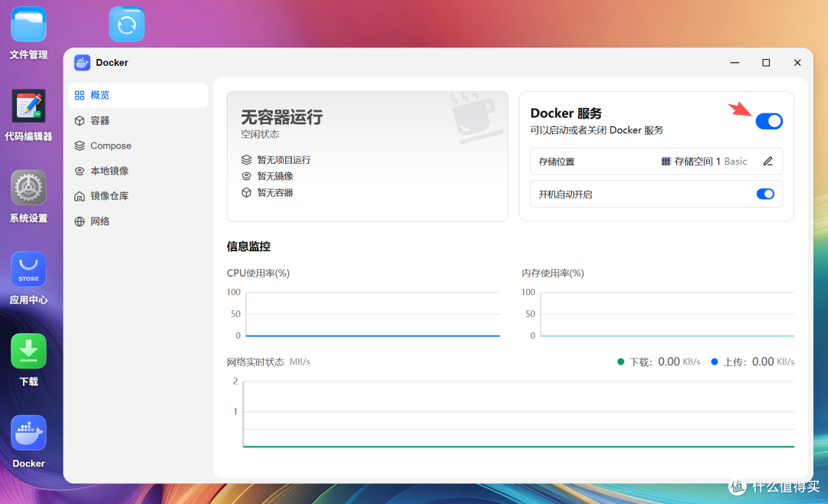
Task: Click the CPU使用率(%) chart label
Action: click(258, 273)
